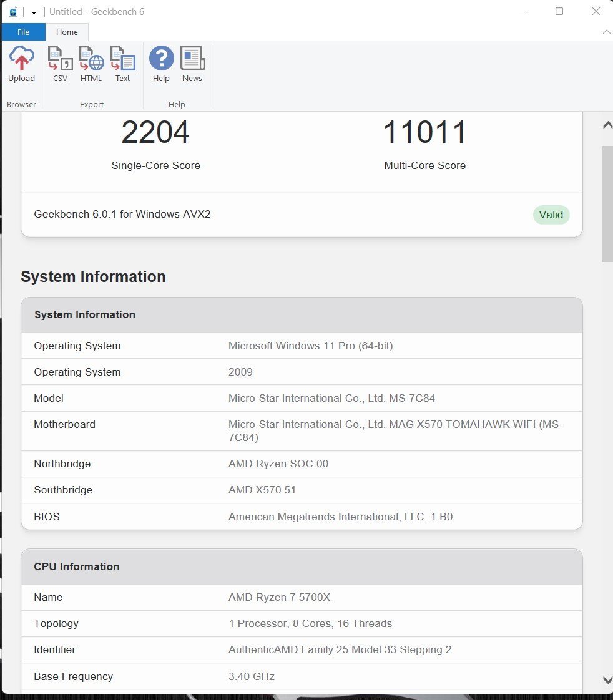Open the File menu tab

tap(23, 32)
